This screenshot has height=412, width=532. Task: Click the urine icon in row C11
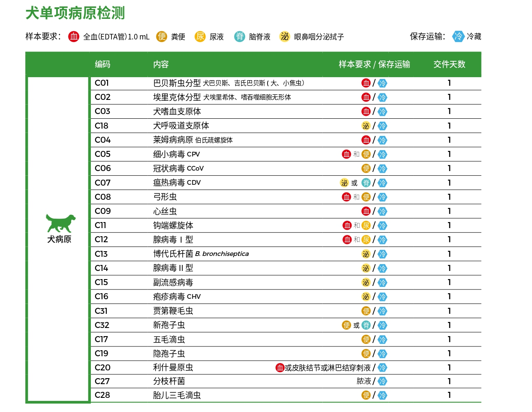(366, 226)
